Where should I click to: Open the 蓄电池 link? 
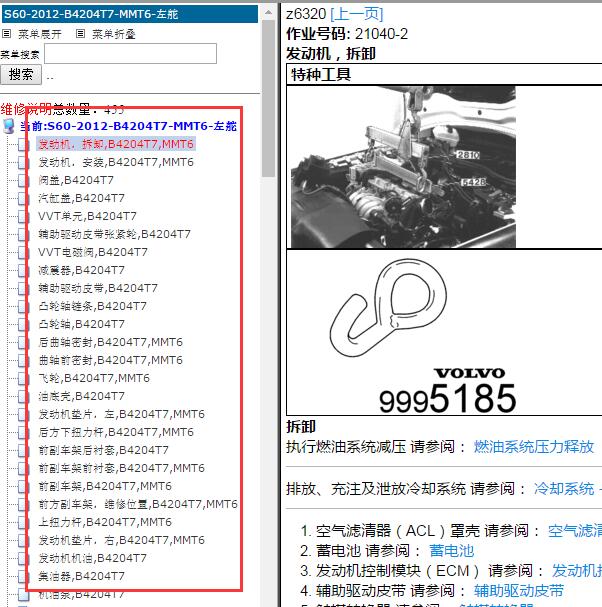pyautogui.click(x=451, y=551)
